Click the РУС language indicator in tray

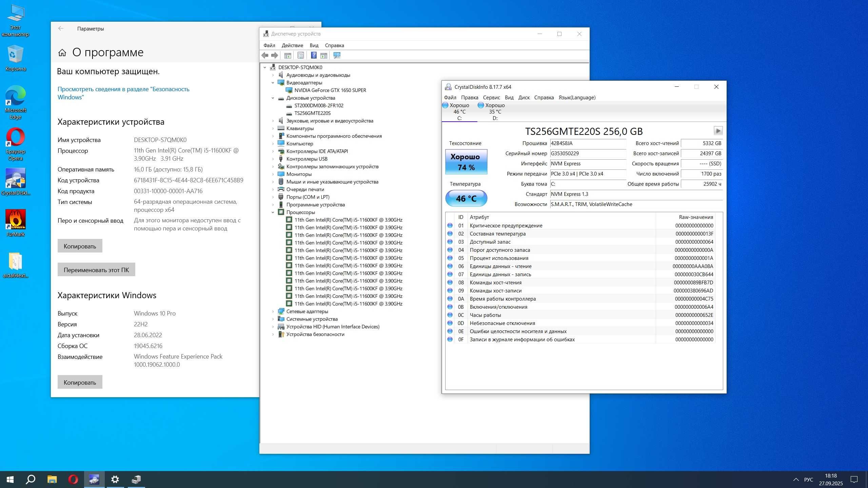[x=809, y=480]
